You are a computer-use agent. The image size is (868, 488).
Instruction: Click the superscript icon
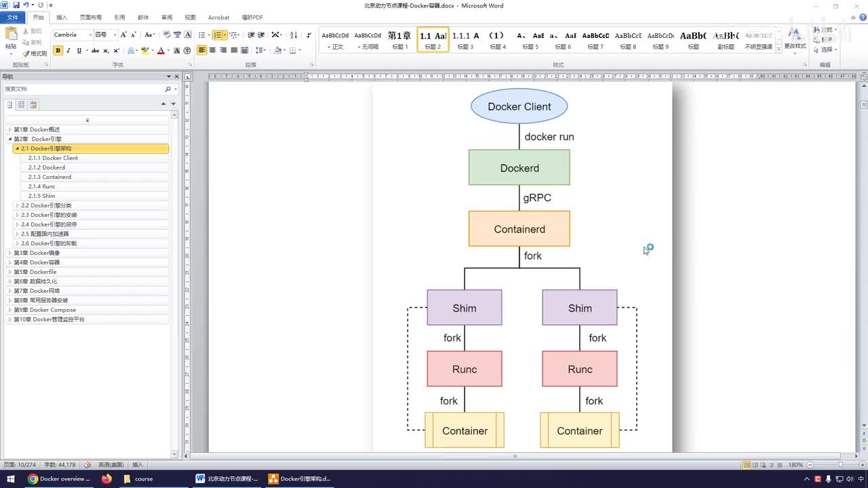point(116,51)
